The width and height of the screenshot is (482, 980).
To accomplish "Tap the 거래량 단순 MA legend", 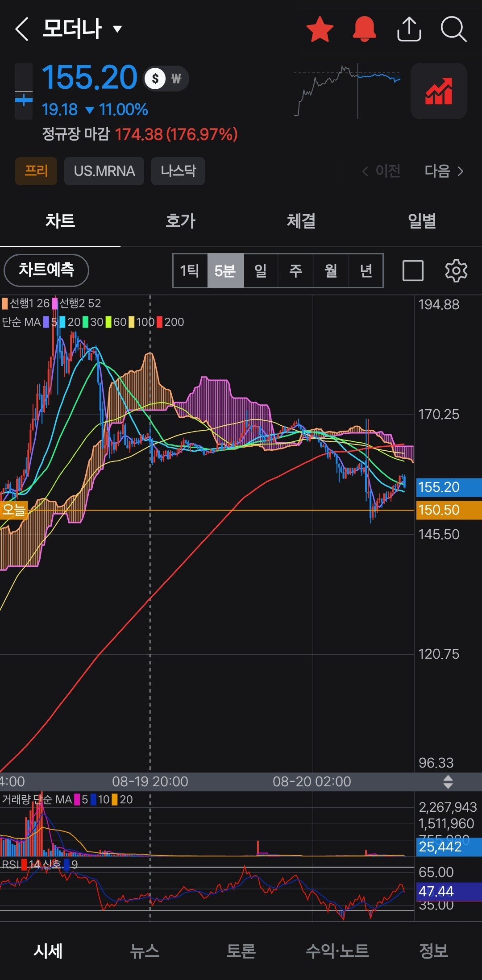I will (67, 800).
